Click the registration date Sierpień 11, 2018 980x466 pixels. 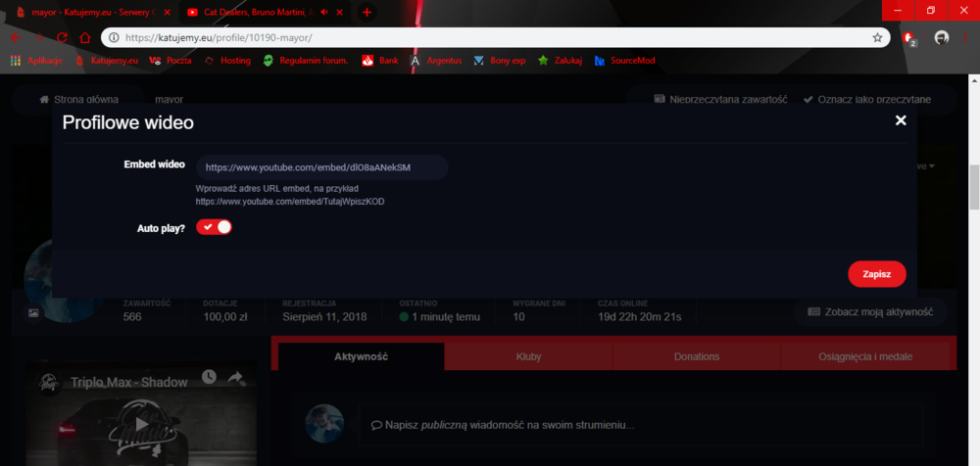point(324,317)
